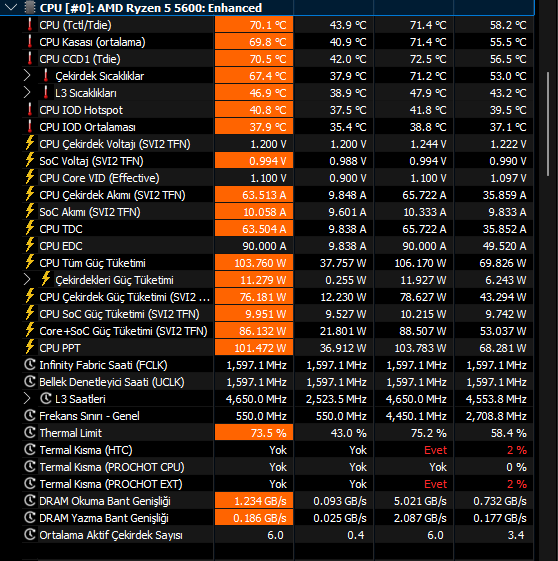The image size is (558, 561).
Task: Select the Ortalama Aktif Çekirdek Sayısı label
Action: pos(111,535)
